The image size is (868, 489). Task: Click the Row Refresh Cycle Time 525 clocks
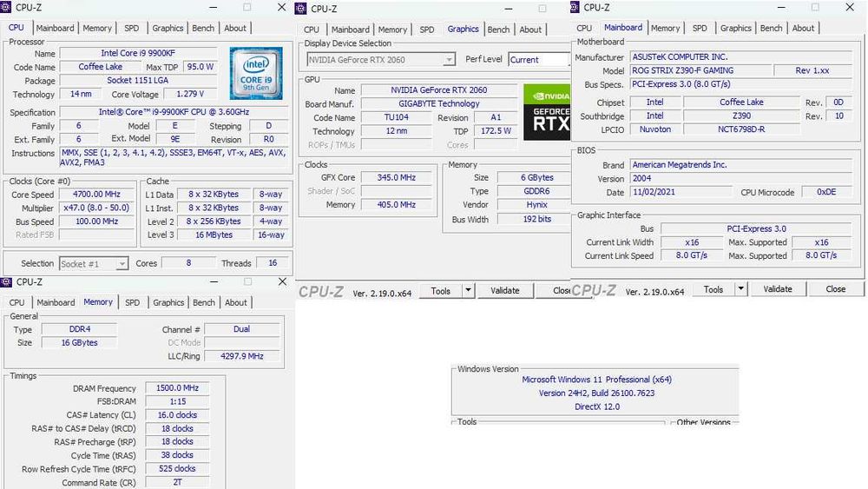tap(177, 468)
